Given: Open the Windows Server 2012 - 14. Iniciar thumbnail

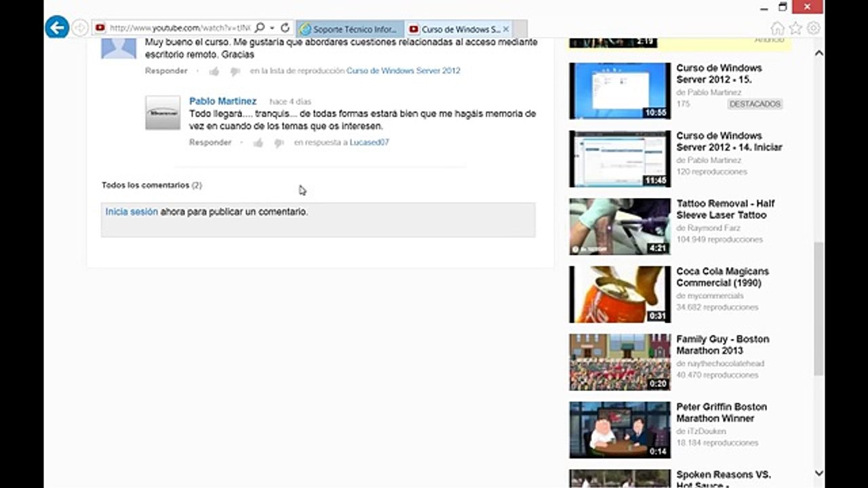Looking at the screenshot, I should point(620,159).
